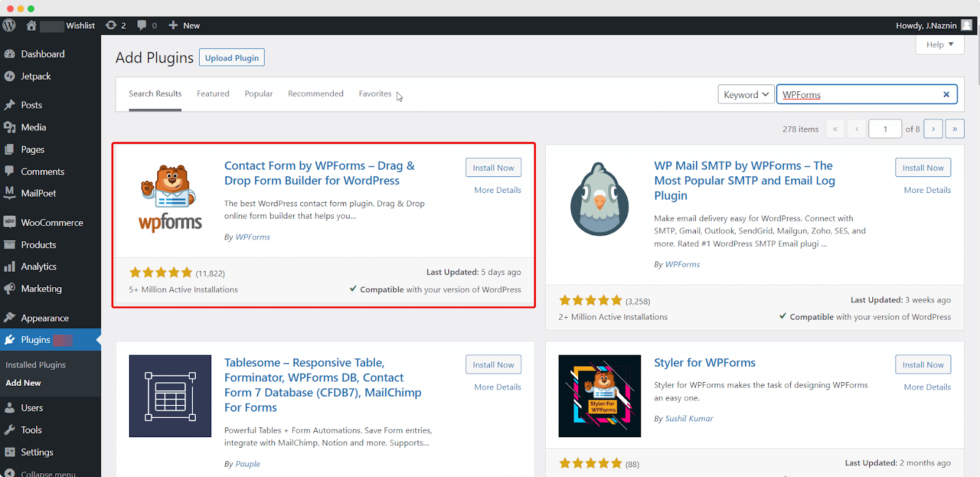Open Styler for WPForms title link
This screenshot has width=980, height=477.
point(704,362)
